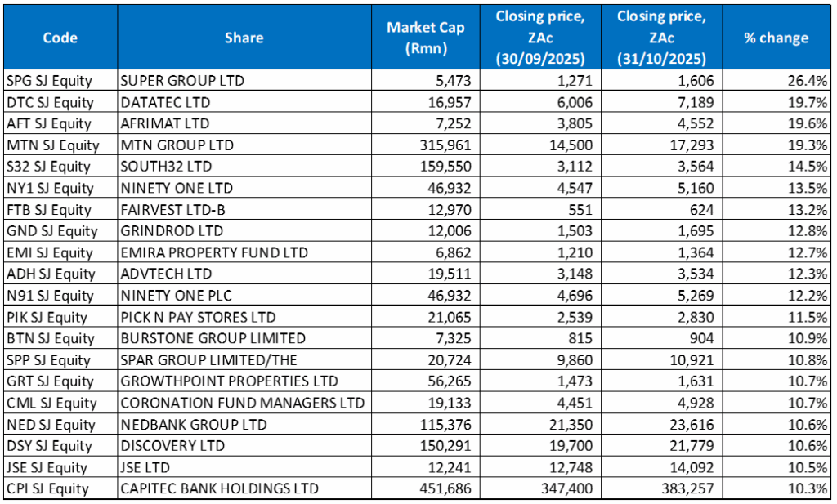Click the EMIRA PROPERTY FUND LTD cell
Image resolution: width=837 pixels, height=504 pixels.
[215, 252]
